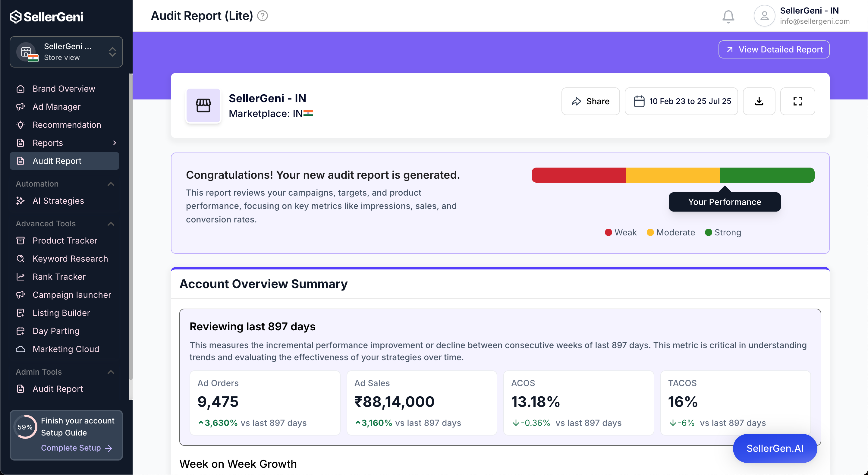
Task: Collapse the Advanced Tools section
Action: (x=111, y=224)
